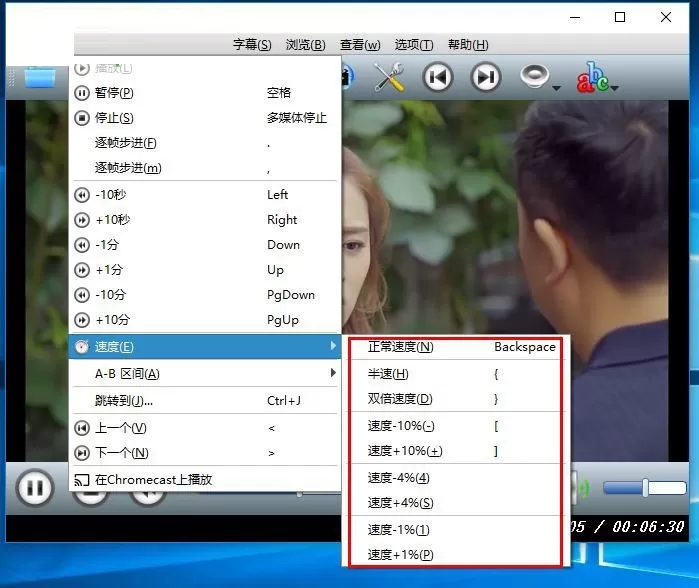Click the cast icon beside Chromecast entry

(82, 480)
